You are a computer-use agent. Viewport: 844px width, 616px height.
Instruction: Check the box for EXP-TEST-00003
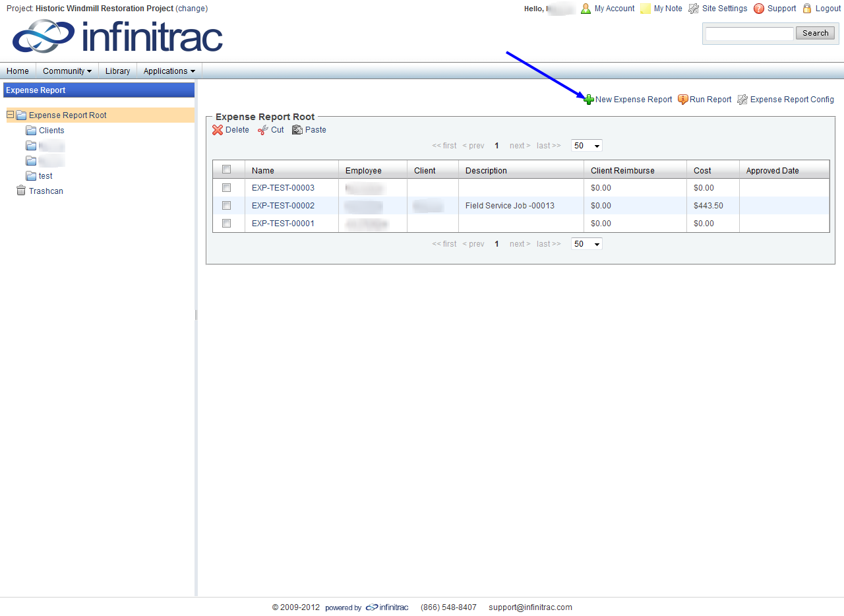[x=227, y=188]
